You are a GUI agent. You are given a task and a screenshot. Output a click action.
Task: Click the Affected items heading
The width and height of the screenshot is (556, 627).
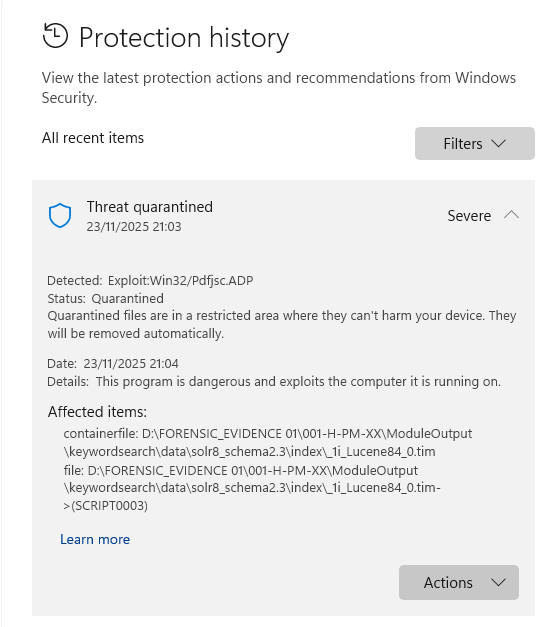(x=97, y=411)
